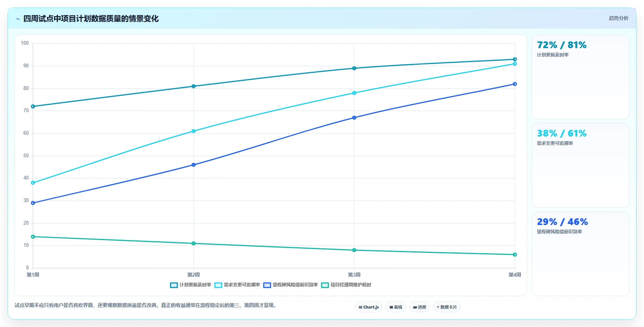Click the 计划更新及时率 data point at 第4周 (93)
Image resolution: width=644 pixels, height=327 pixels.
[x=515, y=59]
